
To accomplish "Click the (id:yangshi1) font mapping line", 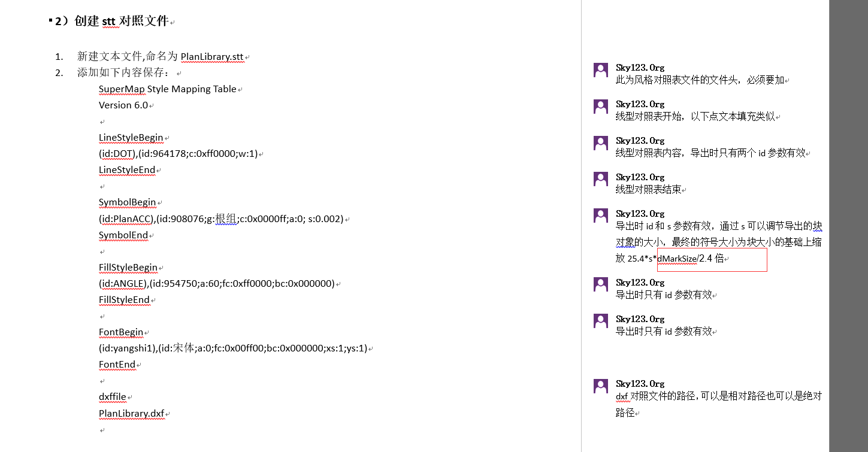I will pos(232,348).
